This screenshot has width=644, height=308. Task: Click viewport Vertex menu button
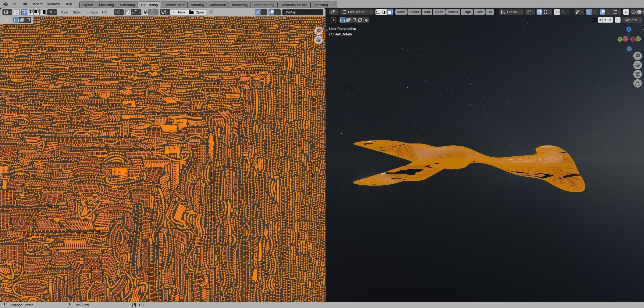tap(453, 12)
